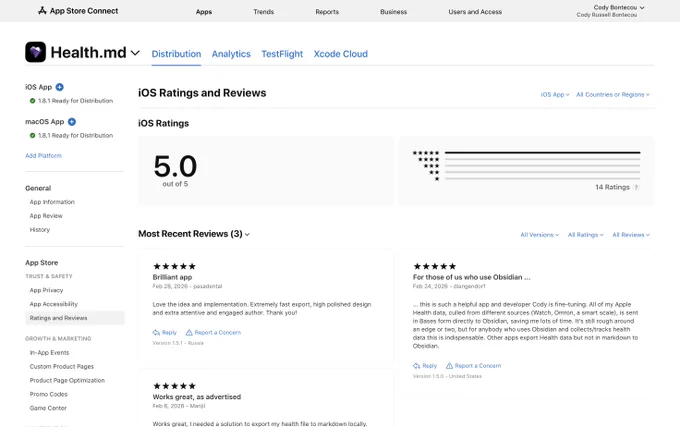Click the 5.0 rating score
Image resolution: width=680 pixels, height=427 pixels.
pos(175,166)
